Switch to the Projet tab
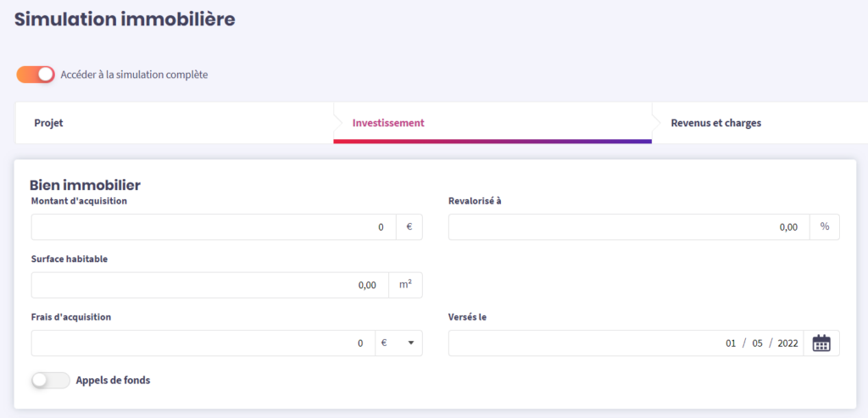Image resolution: width=868 pixels, height=418 pixels. point(48,123)
